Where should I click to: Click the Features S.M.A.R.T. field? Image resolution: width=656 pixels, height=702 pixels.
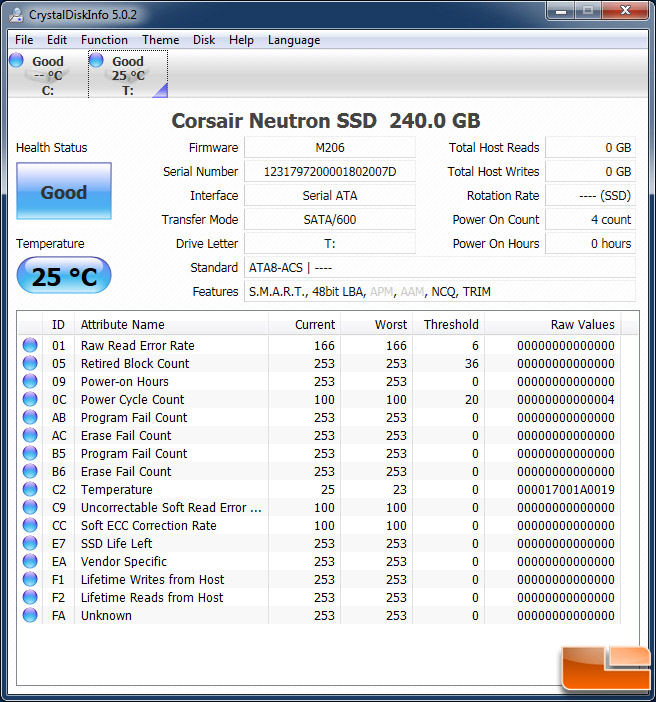(x=440, y=292)
